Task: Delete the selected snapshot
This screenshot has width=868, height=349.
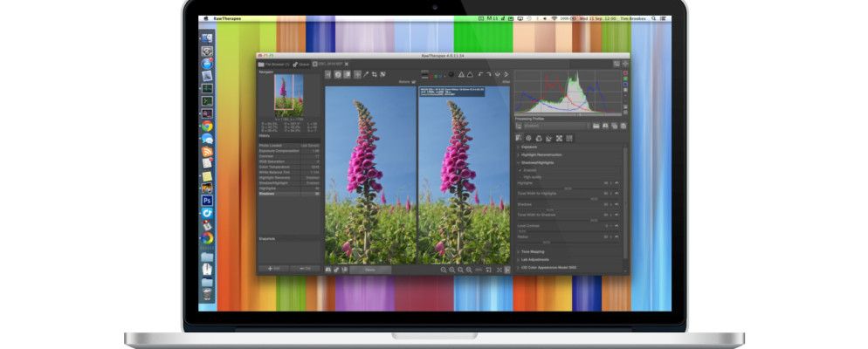Action: 305,268
